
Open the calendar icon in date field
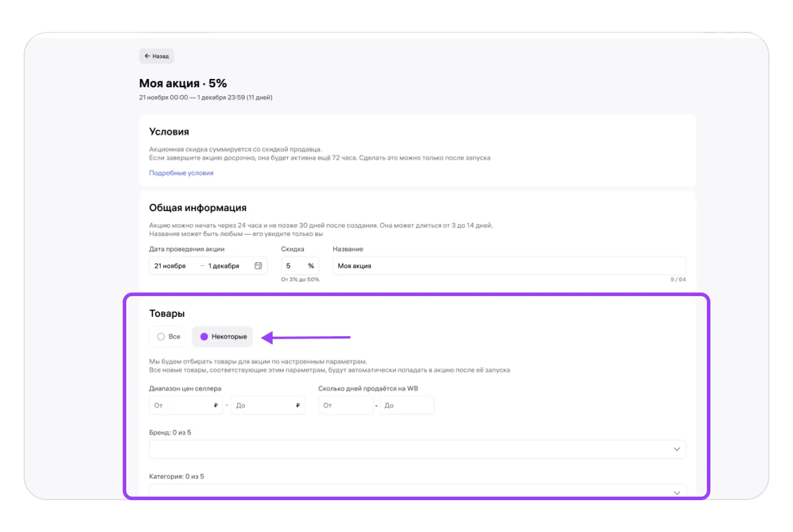tap(258, 265)
